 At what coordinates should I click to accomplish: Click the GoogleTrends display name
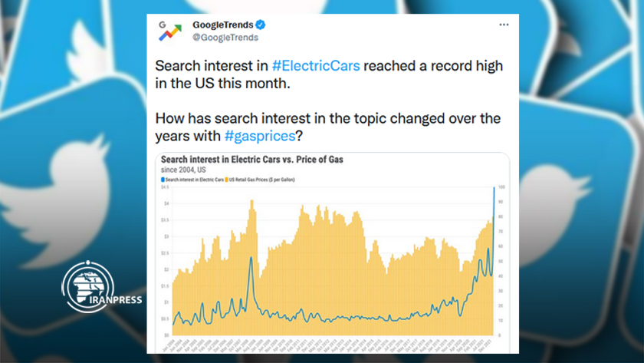(x=222, y=25)
